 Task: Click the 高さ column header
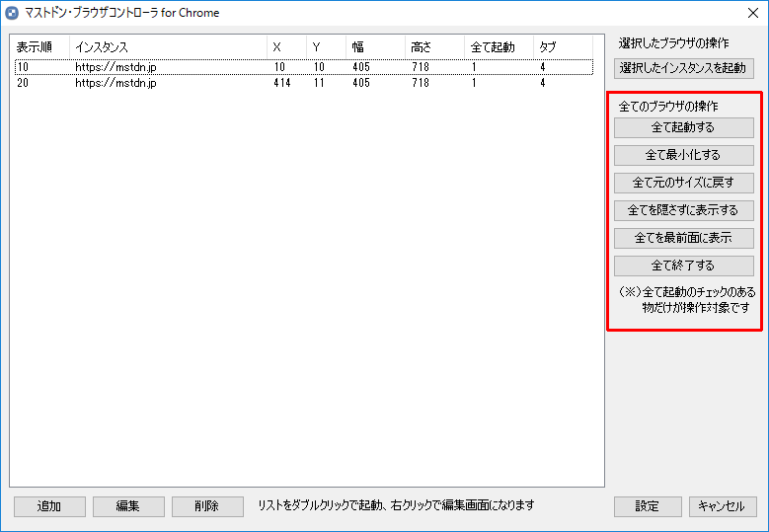(x=435, y=47)
